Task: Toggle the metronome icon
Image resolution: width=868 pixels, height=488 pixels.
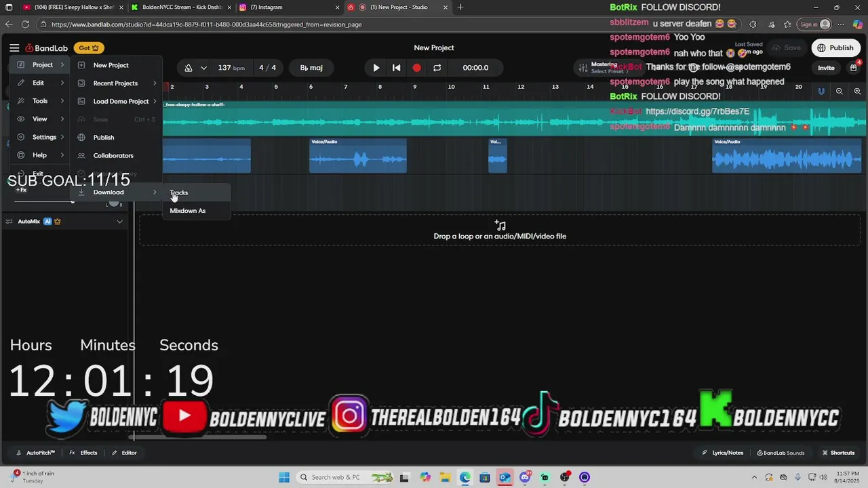Action: (x=189, y=68)
